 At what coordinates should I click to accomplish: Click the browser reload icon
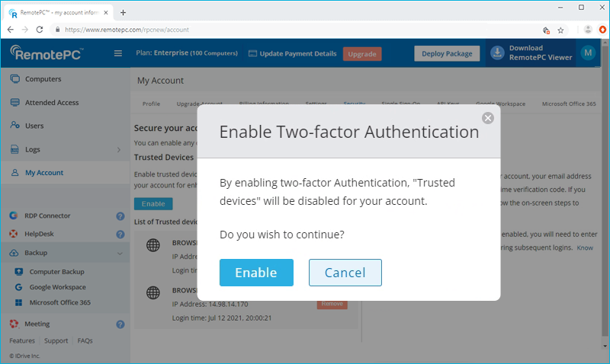click(41, 30)
